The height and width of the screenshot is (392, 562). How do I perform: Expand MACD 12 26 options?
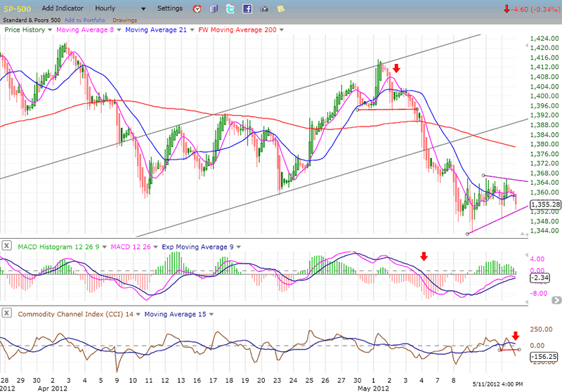click(x=155, y=247)
